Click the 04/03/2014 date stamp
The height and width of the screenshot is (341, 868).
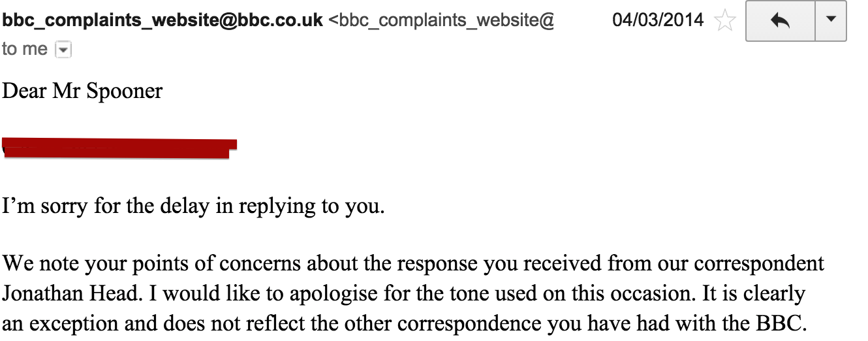point(658,20)
